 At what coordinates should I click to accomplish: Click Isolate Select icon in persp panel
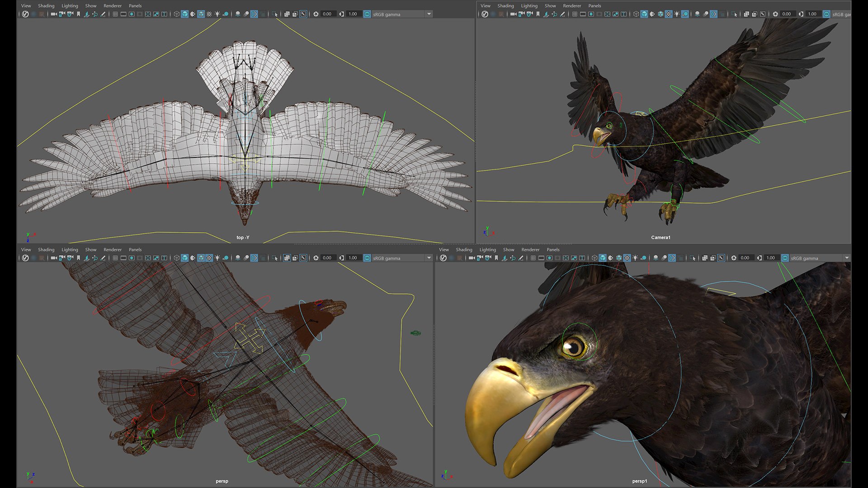275,258
